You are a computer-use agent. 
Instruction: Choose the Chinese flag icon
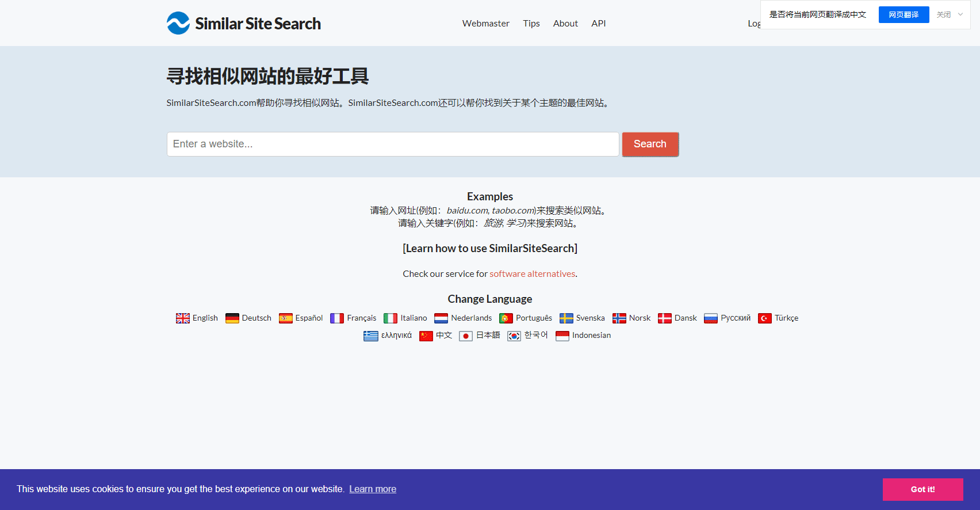(x=426, y=336)
